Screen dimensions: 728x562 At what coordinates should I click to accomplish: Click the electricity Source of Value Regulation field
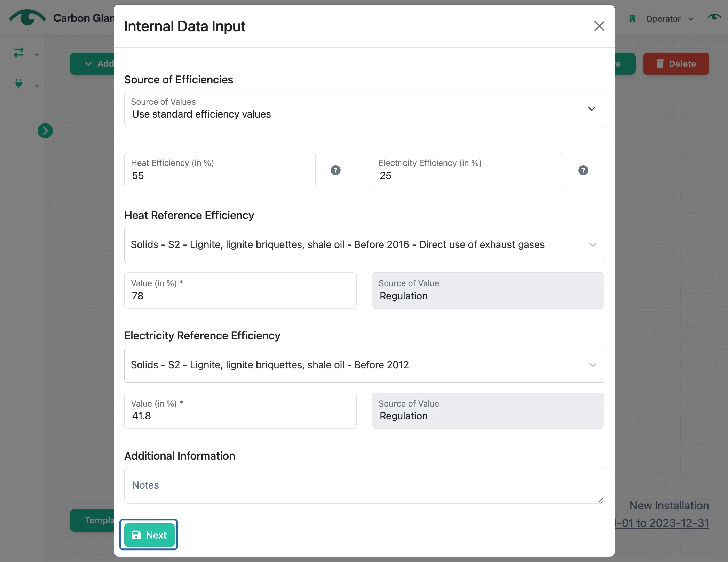[488, 411]
